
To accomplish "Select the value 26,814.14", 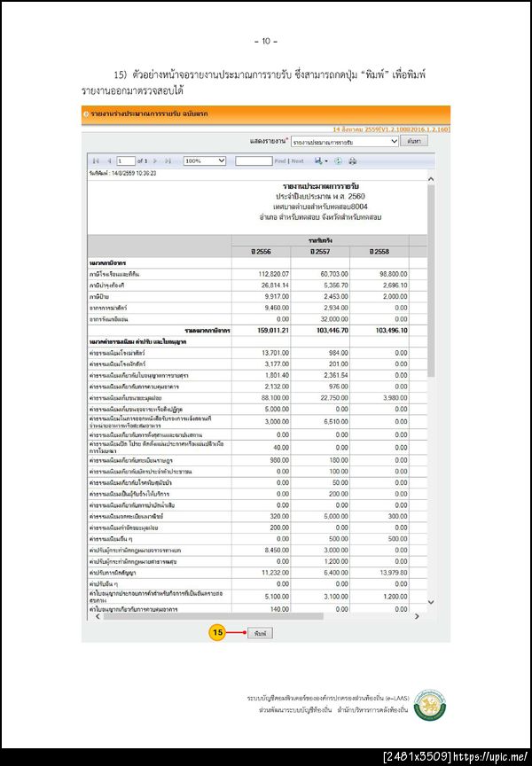I will (275, 285).
